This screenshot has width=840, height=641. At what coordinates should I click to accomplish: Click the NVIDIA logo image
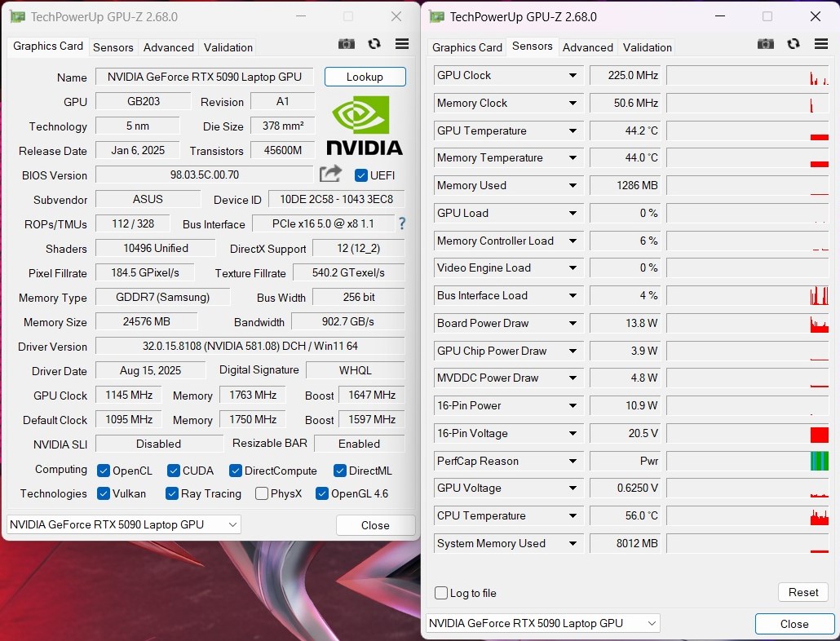pos(365,126)
